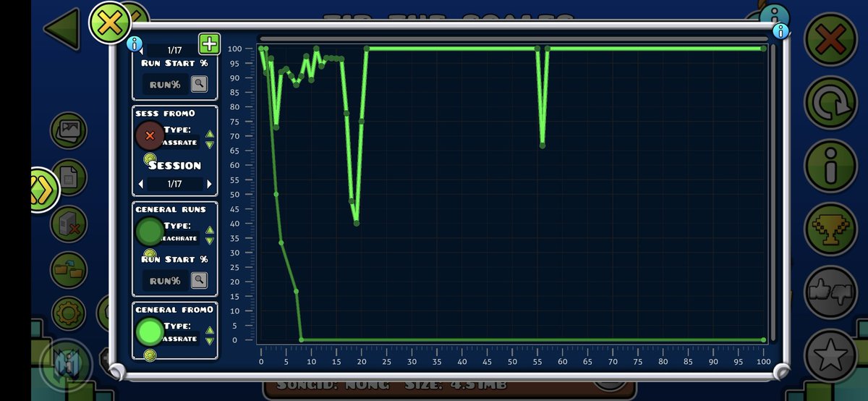Viewport: 868px width, 401px height.
Task: Click the 1/17 field under Session label
Action: pyautogui.click(x=175, y=184)
